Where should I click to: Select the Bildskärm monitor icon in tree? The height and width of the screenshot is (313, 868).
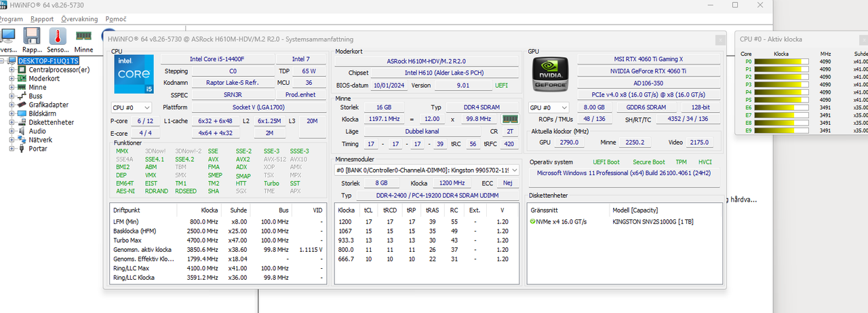tap(23, 113)
